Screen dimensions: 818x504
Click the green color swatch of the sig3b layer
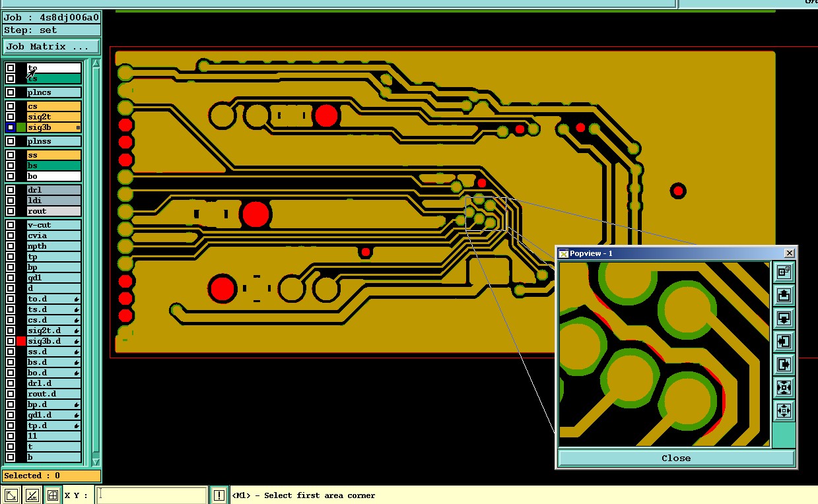coord(21,127)
